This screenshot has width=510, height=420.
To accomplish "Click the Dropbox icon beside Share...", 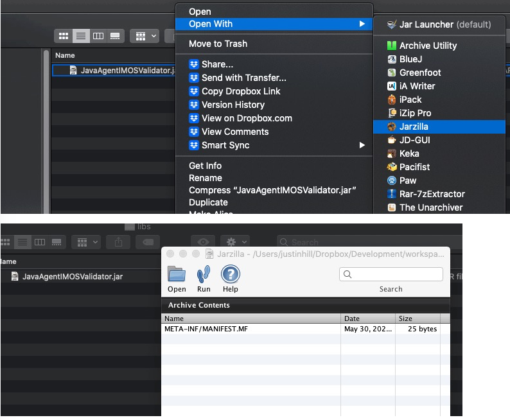I will 194,64.
